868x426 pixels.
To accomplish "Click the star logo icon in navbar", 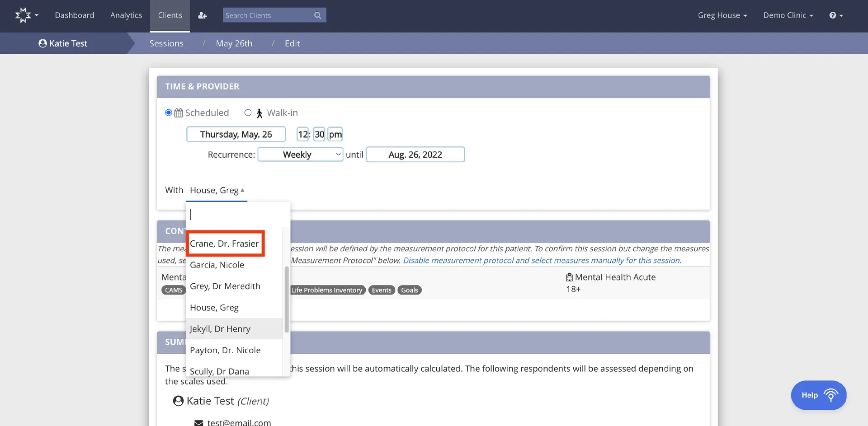I will coord(23,15).
